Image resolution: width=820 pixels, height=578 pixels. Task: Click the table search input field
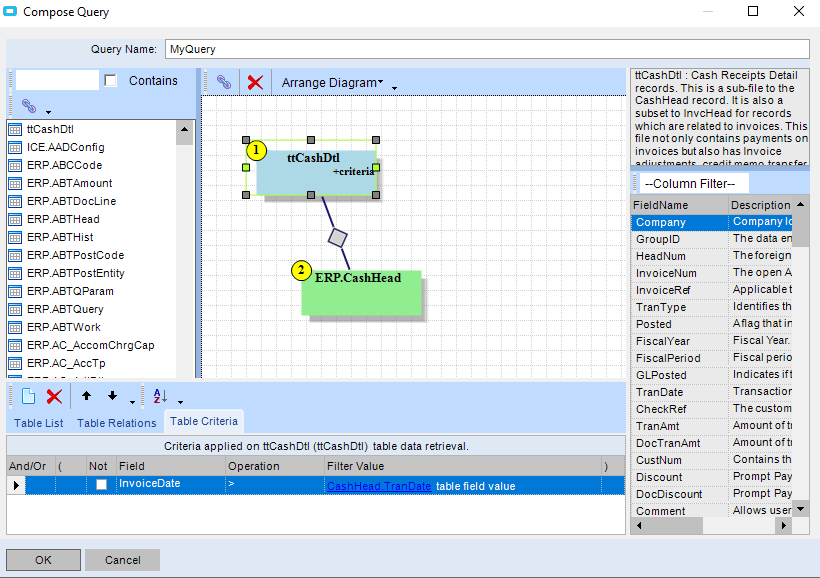57,81
